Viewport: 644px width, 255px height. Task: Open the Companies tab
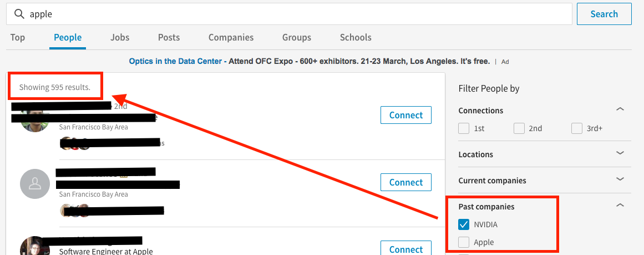pyautogui.click(x=231, y=37)
